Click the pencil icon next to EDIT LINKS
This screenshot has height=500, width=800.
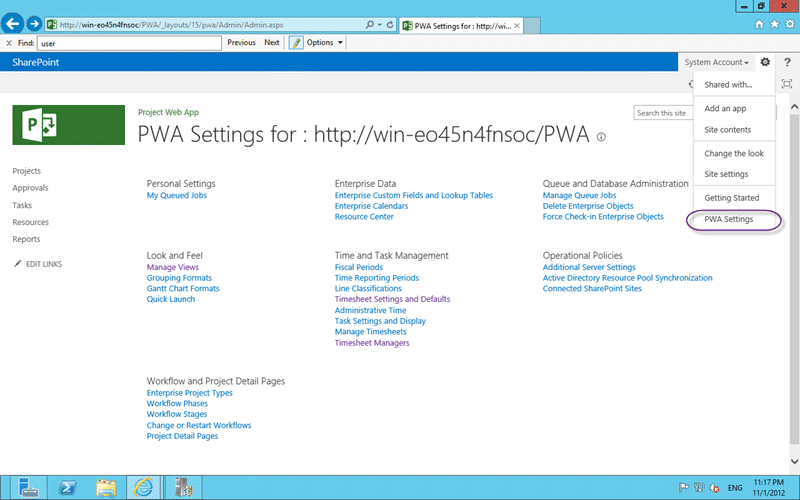tap(18, 264)
